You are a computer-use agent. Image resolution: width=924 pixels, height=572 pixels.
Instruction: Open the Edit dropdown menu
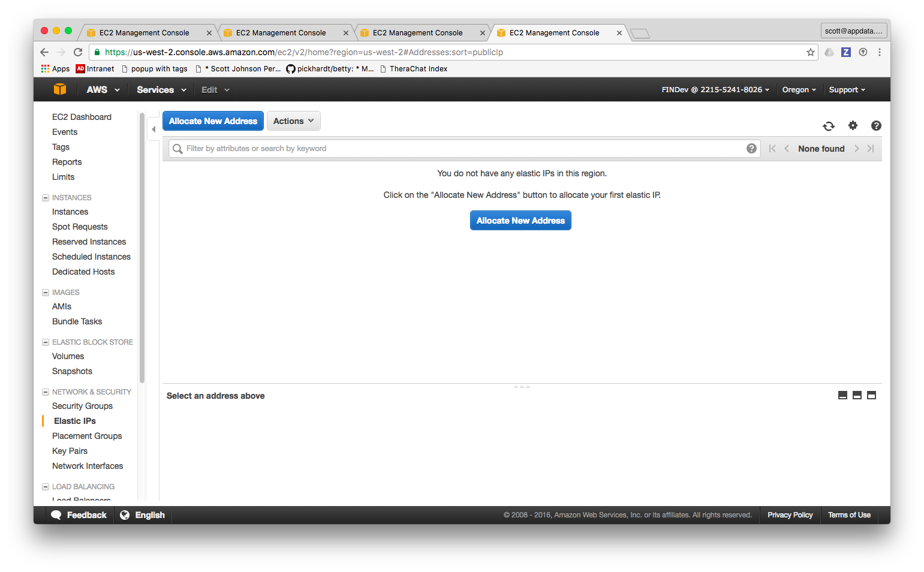[215, 90]
